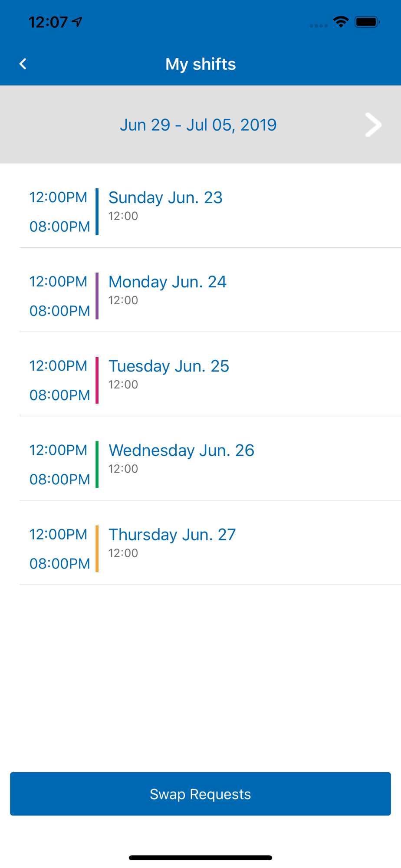Tap the My shifts header title
Screen dimensions: 401x868
pos(200,64)
